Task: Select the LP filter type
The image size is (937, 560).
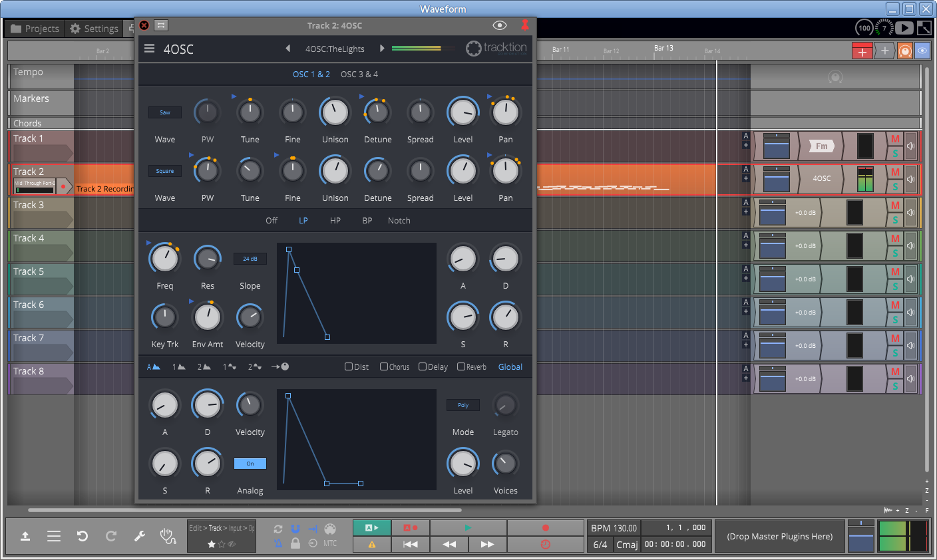Action: [x=303, y=221]
